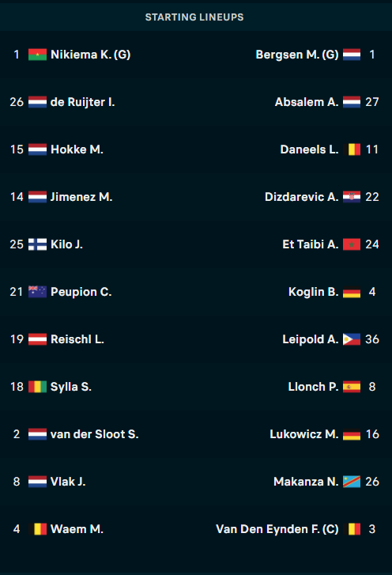Click DR Congo flag beside Makanza N.
The width and height of the screenshot is (392, 575).
tap(352, 482)
